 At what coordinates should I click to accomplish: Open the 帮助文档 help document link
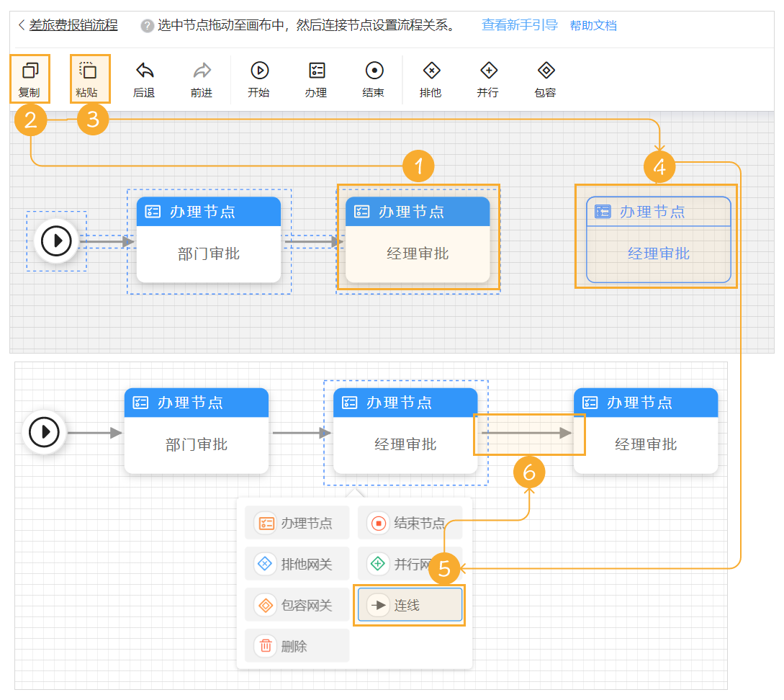593,25
